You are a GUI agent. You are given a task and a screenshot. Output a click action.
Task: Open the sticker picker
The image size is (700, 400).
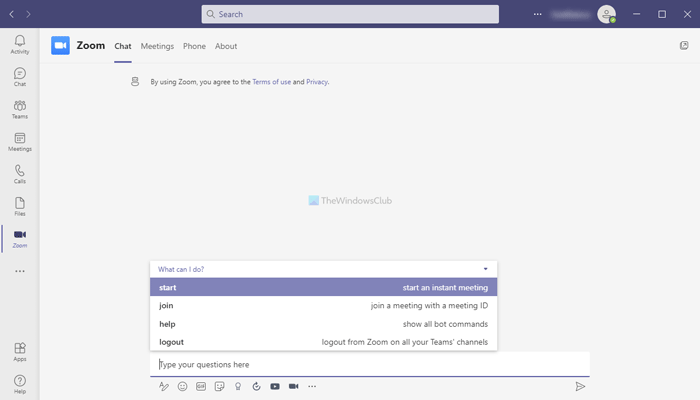coord(219,386)
